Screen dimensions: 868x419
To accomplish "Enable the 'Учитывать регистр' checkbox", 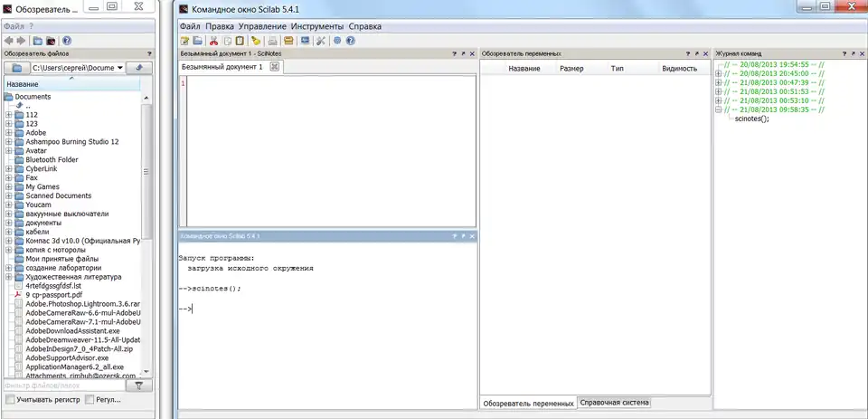I will point(10,399).
